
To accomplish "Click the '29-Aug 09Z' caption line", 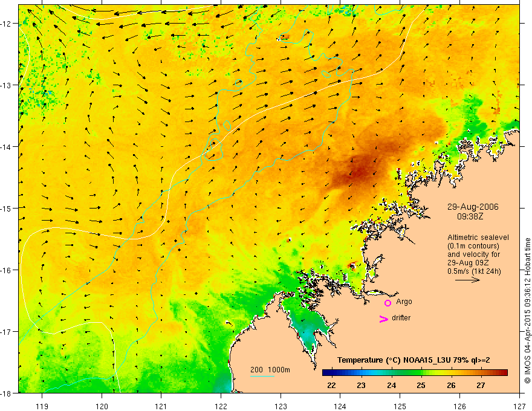I will point(469,262).
